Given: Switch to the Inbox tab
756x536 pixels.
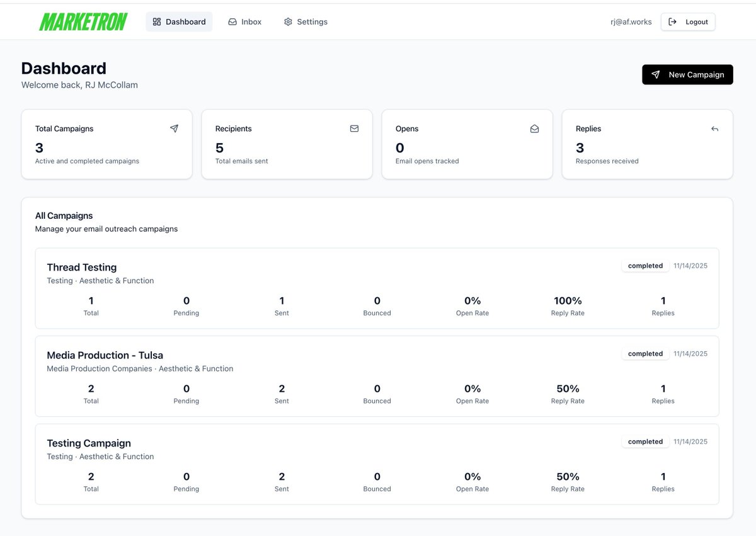Looking at the screenshot, I should pos(245,21).
